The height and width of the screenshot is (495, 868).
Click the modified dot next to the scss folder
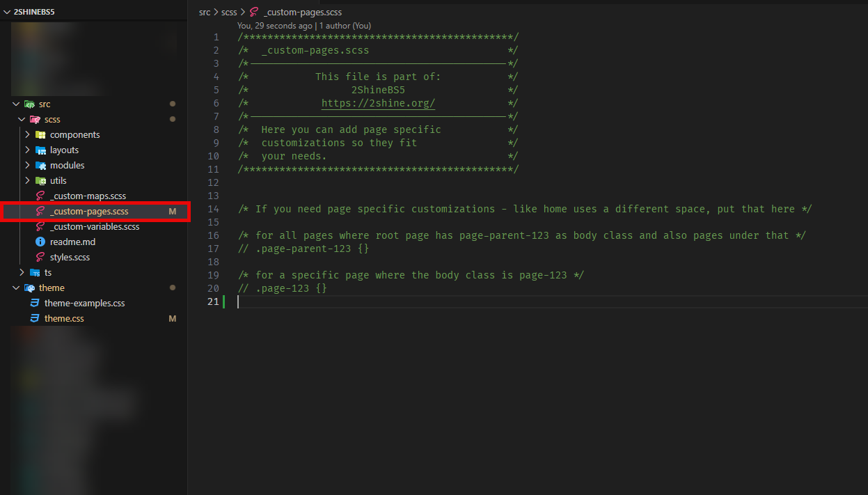[173, 119]
